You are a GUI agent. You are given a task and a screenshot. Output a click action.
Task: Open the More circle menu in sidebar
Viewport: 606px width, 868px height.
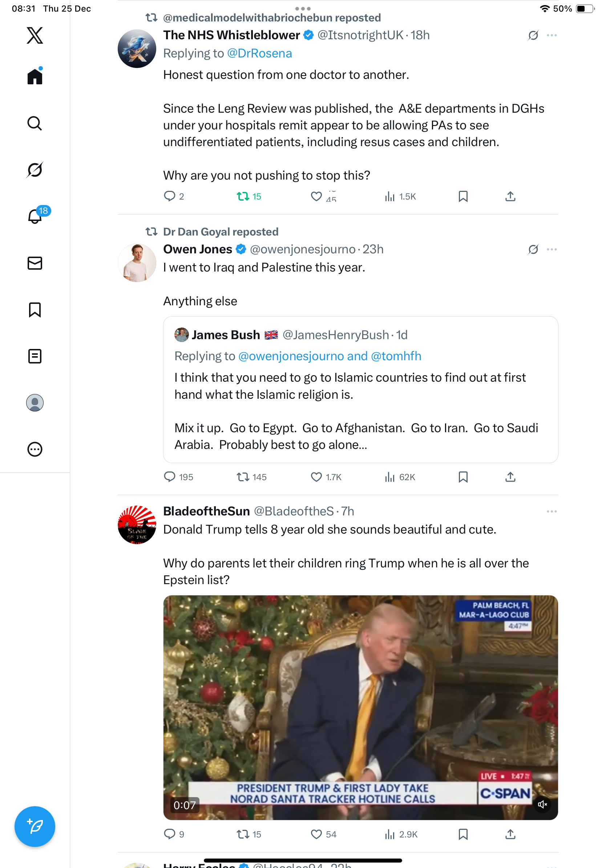point(35,449)
